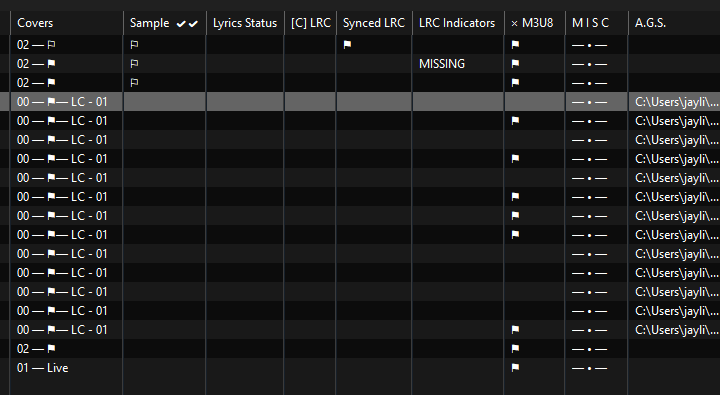Click the M3U8 flag in the topmost row
This screenshot has height=395, width=720.
point(515,45)
